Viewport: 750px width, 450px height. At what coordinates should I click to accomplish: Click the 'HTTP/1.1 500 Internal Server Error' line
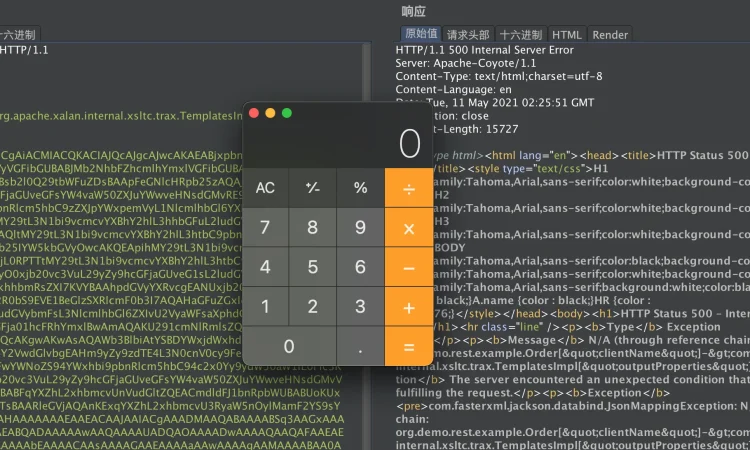point(484,50)
